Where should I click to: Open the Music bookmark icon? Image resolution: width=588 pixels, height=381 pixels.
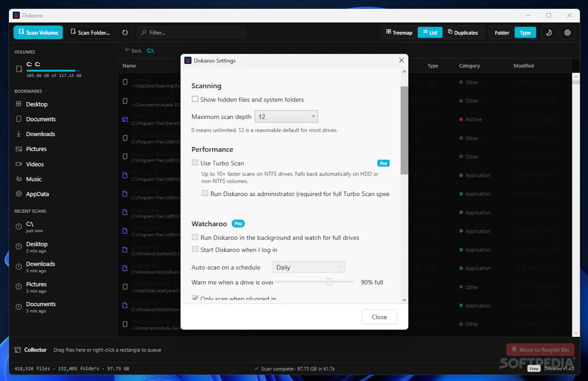pyautogui.click(x=19, y=179)
